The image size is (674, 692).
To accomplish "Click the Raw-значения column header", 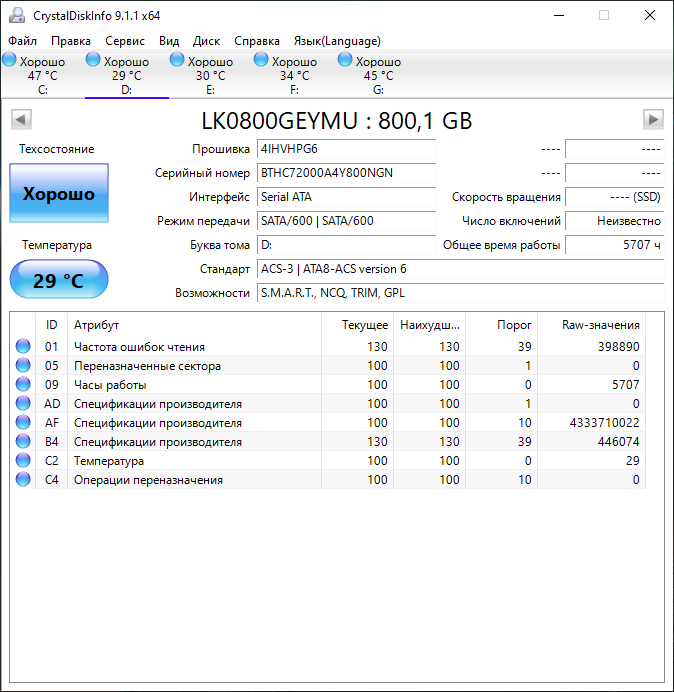I will click(591, 325).
